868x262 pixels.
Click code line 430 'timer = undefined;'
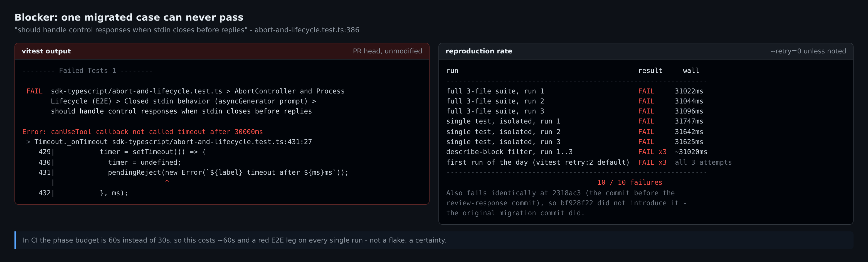[110, 162]
